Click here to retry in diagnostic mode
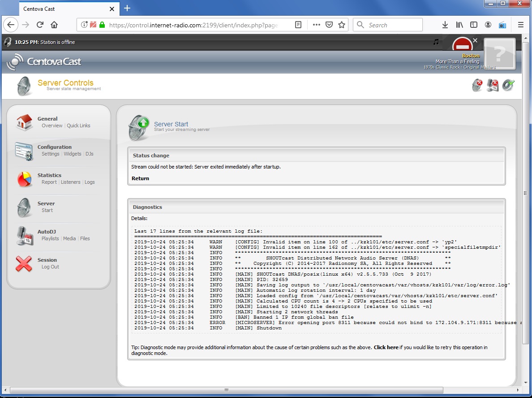 click(386, 347)
